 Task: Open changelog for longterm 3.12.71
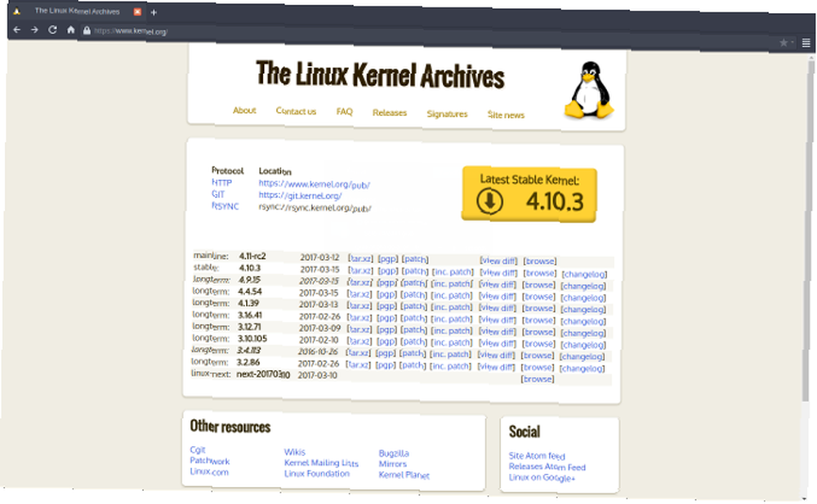(583, 333)
